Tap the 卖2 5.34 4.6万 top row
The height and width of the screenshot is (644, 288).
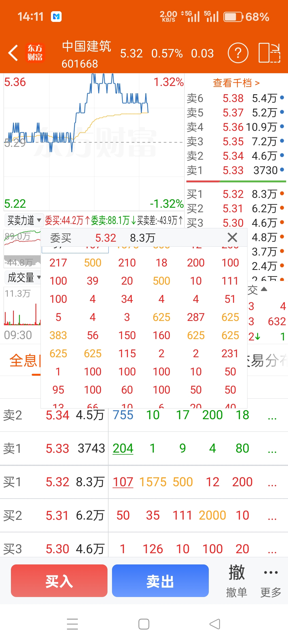coord(236,156)
